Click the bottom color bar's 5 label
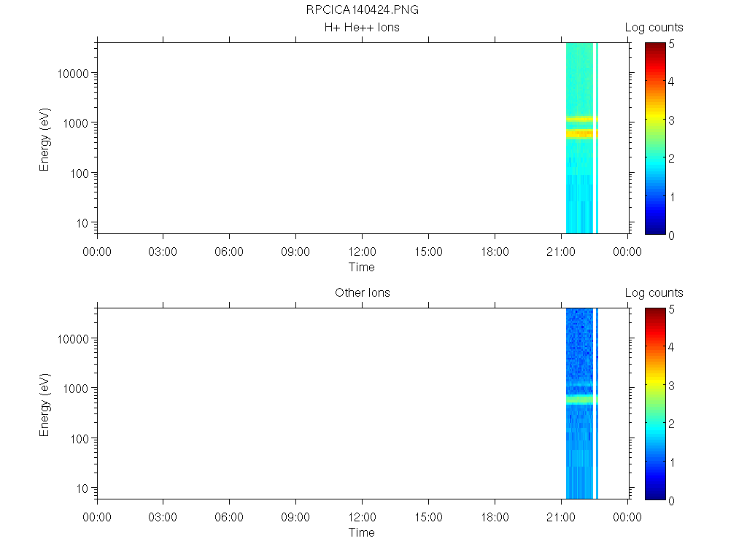Viewport: 747px width, 560px height. [x=671, y=309]
